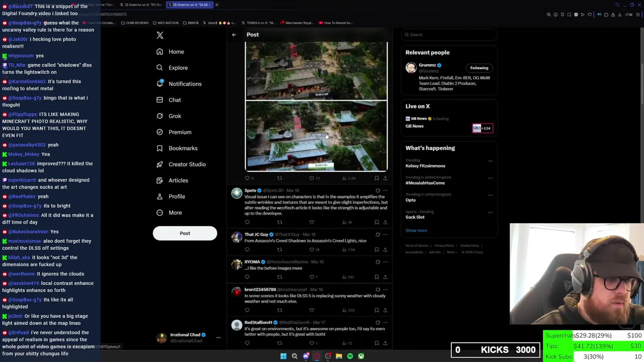The height and width of the screenshot is (362, 644).
Task: Like Spets' comment
Action: point(311,222)
